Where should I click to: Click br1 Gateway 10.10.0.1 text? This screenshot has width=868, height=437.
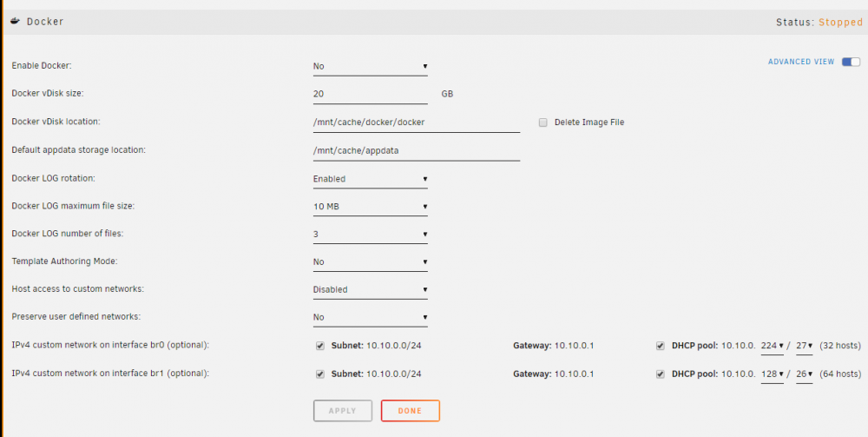point(554,374)
